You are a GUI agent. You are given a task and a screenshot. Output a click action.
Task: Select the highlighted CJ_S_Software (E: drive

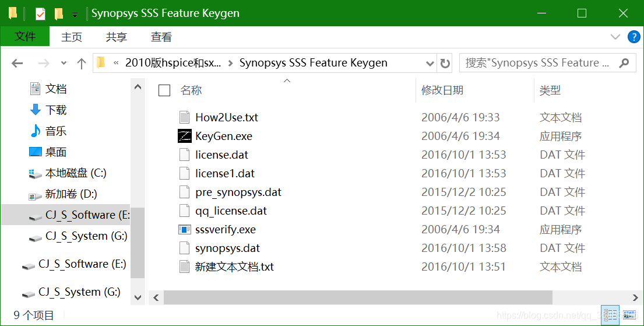[x=65, y=215]
